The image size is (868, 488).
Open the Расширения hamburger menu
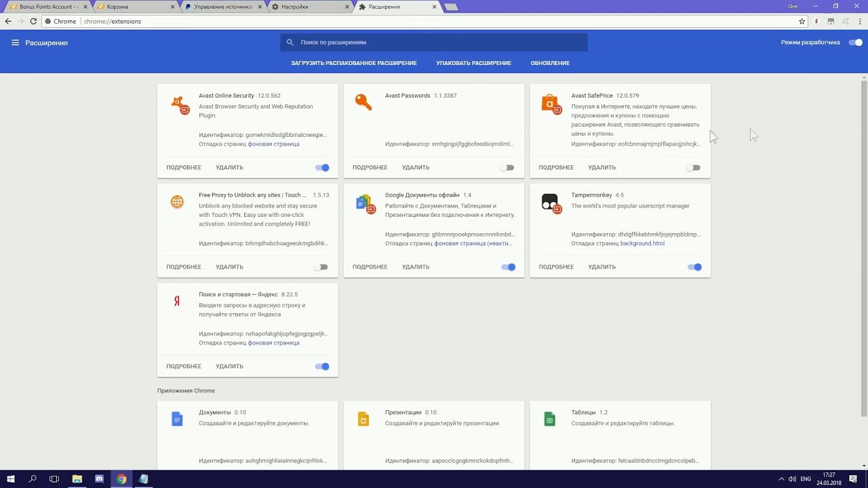click(x=15, y=43)
